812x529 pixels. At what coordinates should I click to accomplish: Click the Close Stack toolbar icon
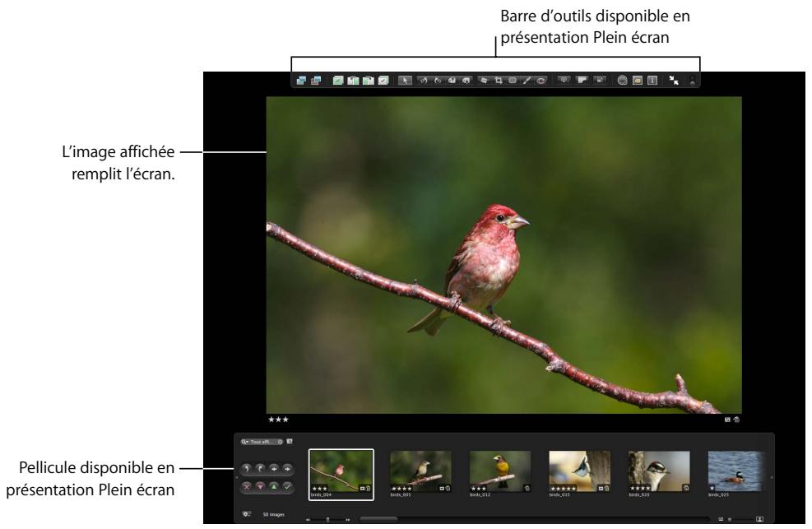[369, 81]
